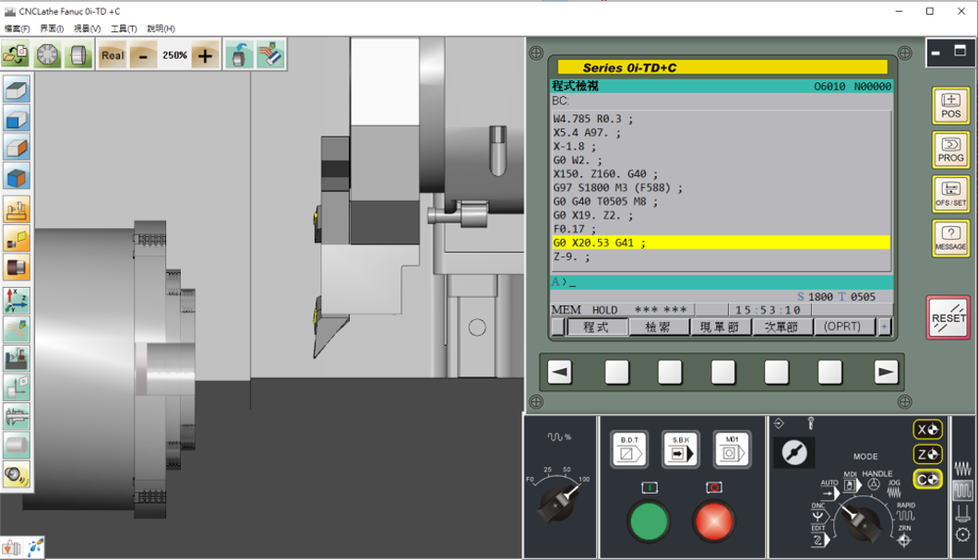Click the MODE selector rotary knob
Screen dimensions: 978x560
(x=864, y=522)
